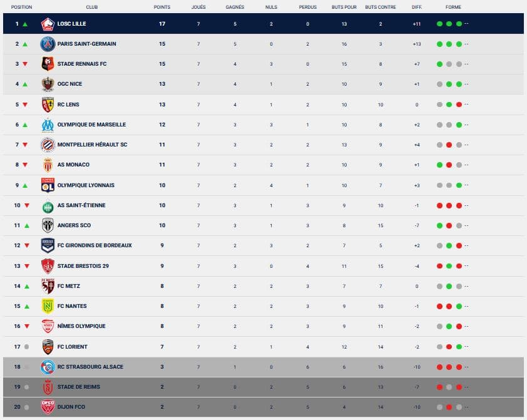Image resolution: width=527 pixels, height=420 pixels.
Task: Open the Stade Rennais FC name link
Action: (x=81, y=64)
